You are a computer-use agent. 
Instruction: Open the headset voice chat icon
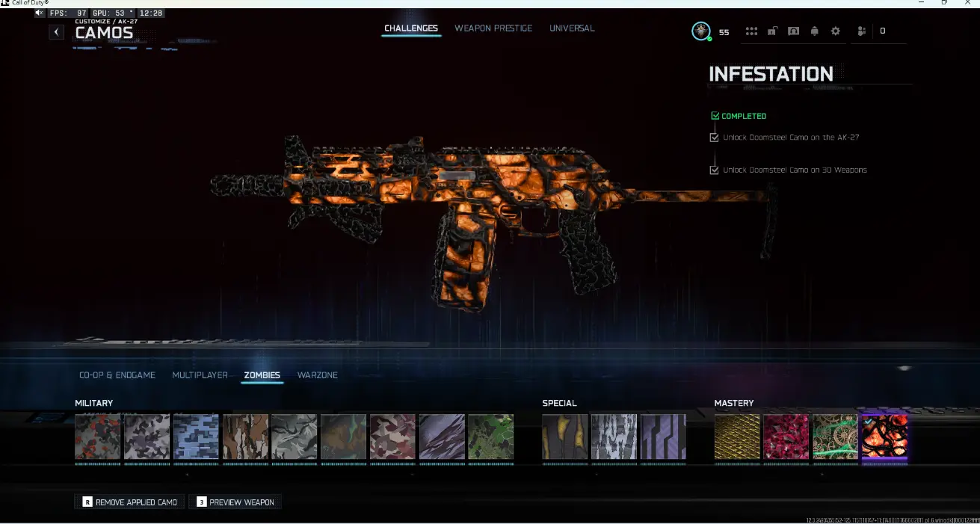click(793, 31)
